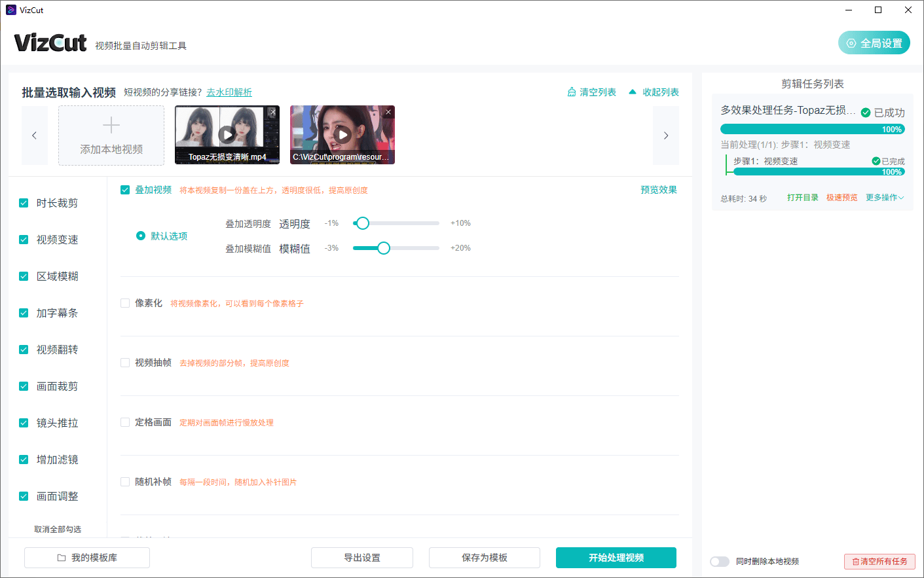
Task: Click 打开目录 in the completed task
Action: tap(803, 197)
